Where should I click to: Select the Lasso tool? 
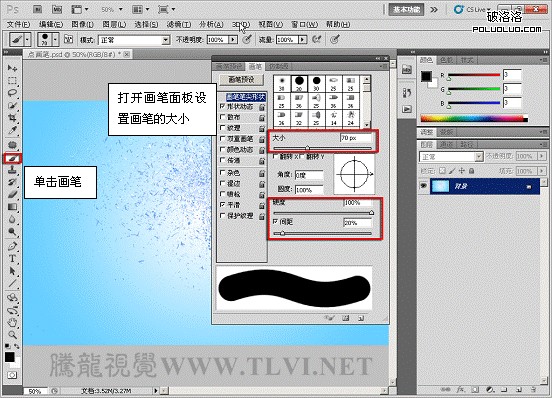click(x=12, y=93)
